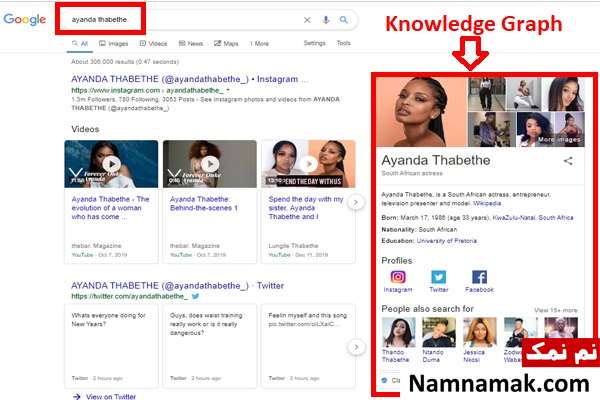Click the magnifier search button
Image resolution: width=600 pixels, height=400 pixels.
coord(344,20)
